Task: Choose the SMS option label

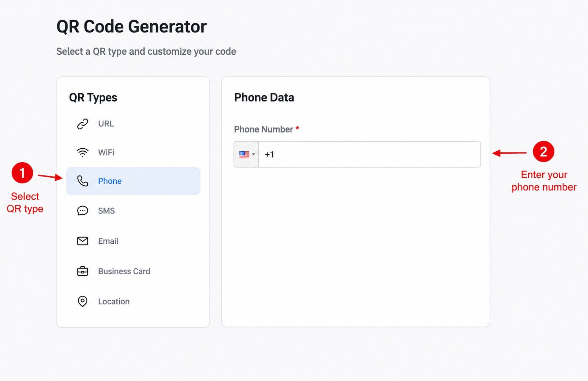Action: coord(106,211)
